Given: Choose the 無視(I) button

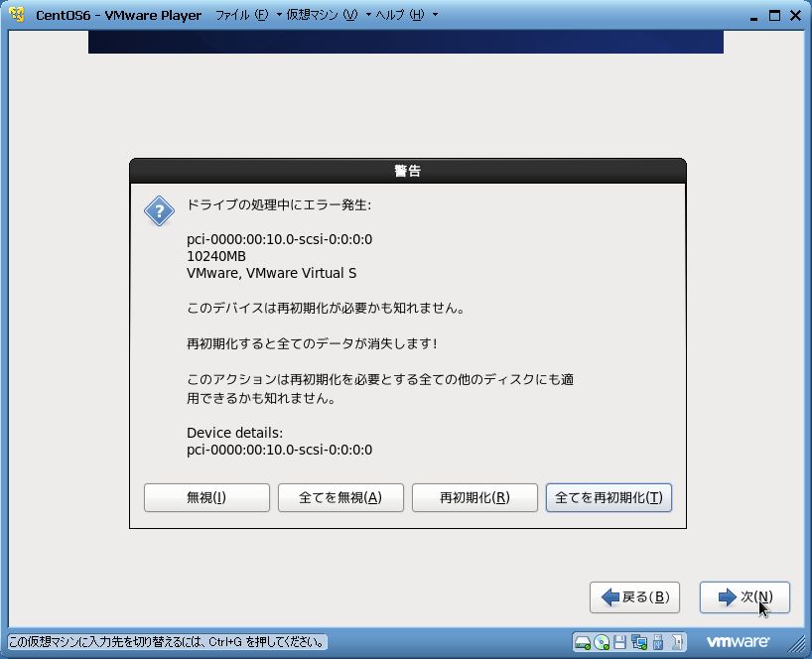Looking at the screenshot, I should (x=206, y=497).
